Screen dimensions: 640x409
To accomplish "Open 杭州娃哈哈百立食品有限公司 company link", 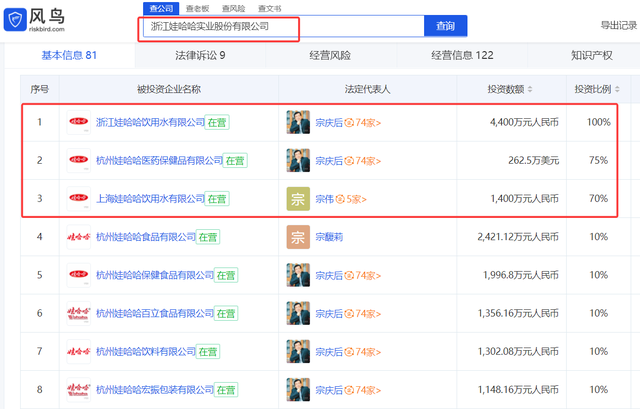I will pos(155,313).
